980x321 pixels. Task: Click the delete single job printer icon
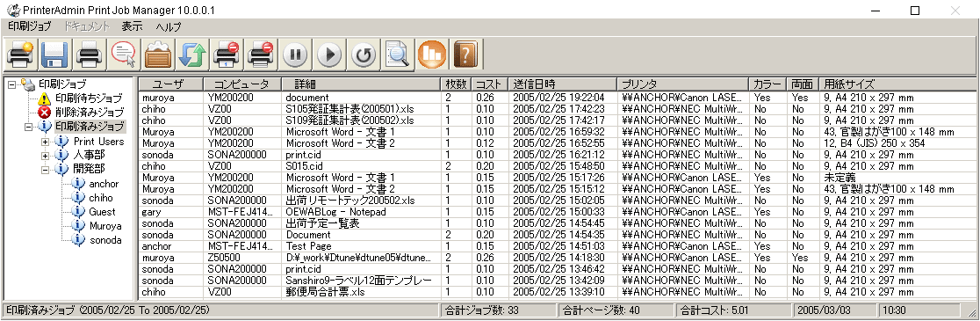227,55
